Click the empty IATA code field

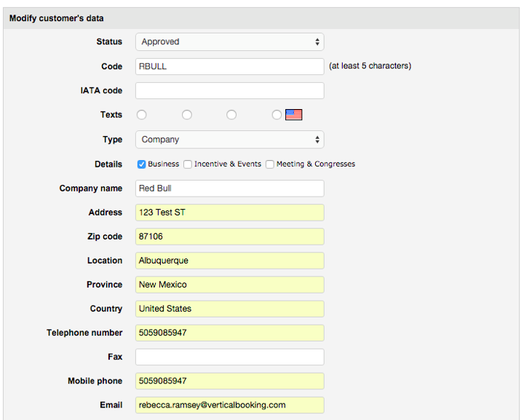(x=229, y=90)
